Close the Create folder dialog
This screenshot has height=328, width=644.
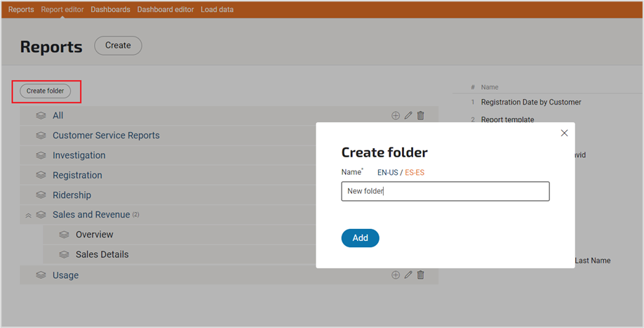[564, 133]
